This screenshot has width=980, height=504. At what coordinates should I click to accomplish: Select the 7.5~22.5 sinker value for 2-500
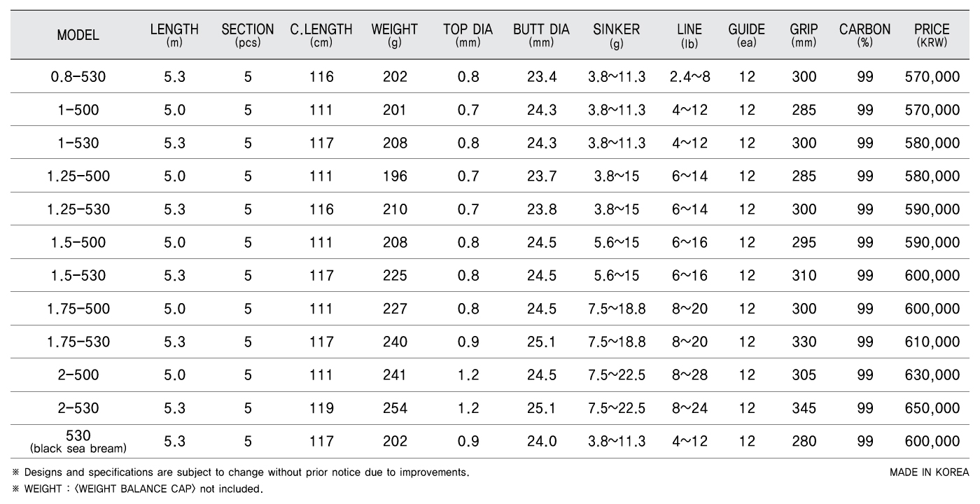616,375
